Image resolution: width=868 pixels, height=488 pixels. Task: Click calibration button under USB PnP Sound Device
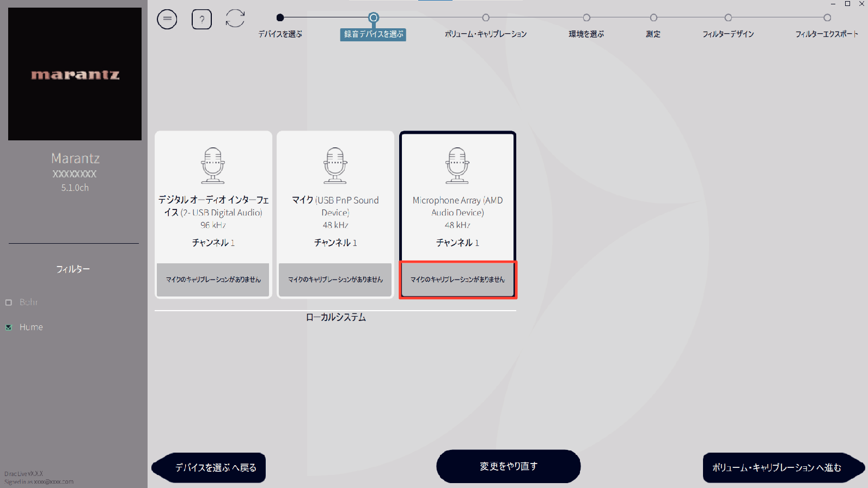(x=335, y=280)
